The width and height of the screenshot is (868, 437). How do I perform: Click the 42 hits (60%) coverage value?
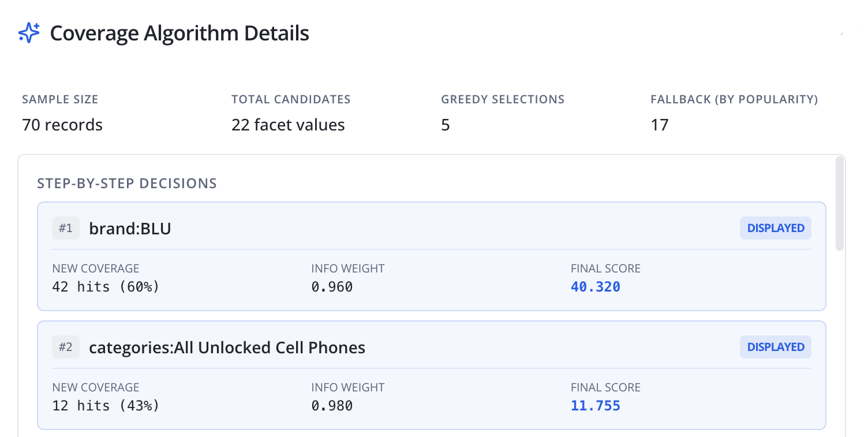point(106,287)
